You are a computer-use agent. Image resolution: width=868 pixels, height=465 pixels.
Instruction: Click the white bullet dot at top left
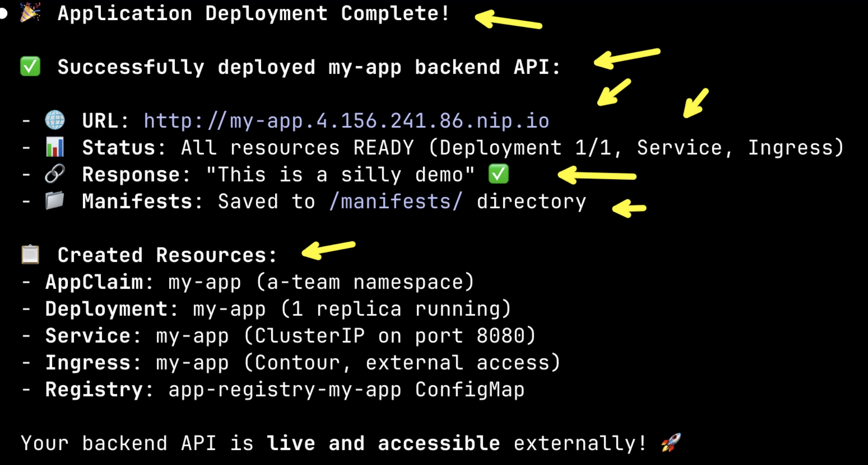(3, 13)
